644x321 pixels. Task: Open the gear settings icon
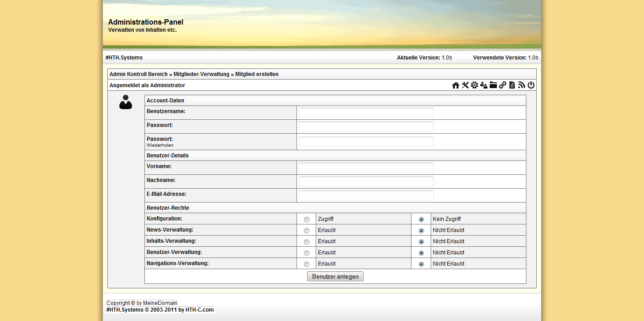pyautogui.click(x=475, y=85)
